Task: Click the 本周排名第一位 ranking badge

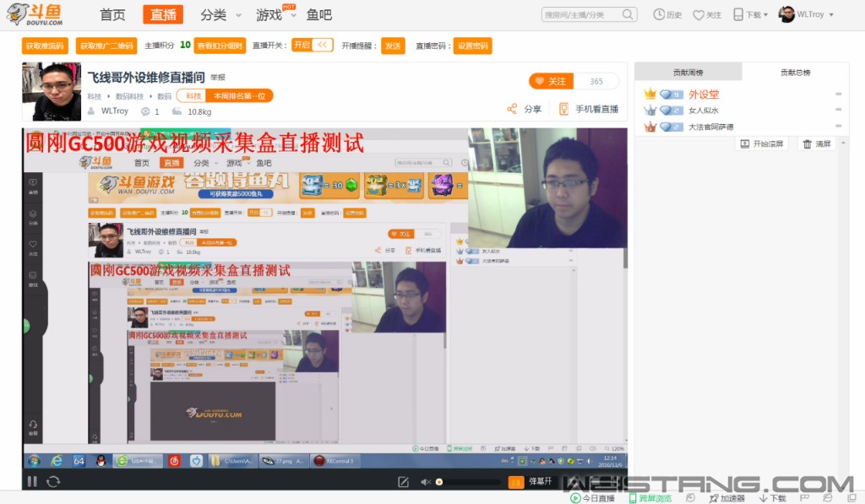Action: [239, 96]
